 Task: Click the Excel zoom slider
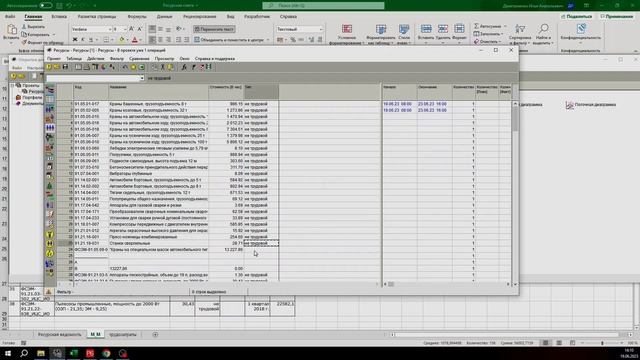pyautogui.click(x=602, y=343)
